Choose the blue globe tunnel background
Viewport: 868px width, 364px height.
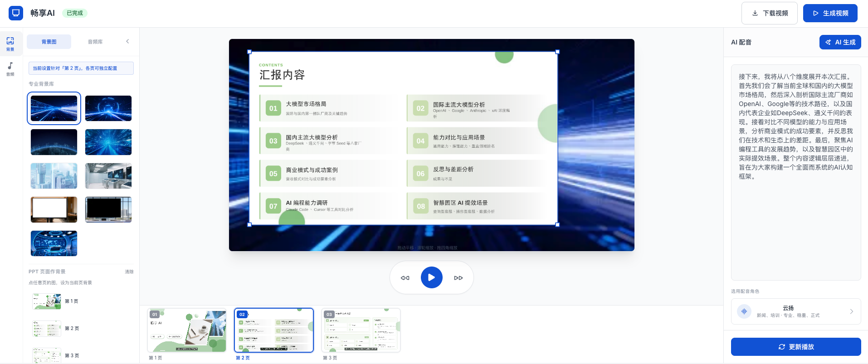tap(108, 108)
